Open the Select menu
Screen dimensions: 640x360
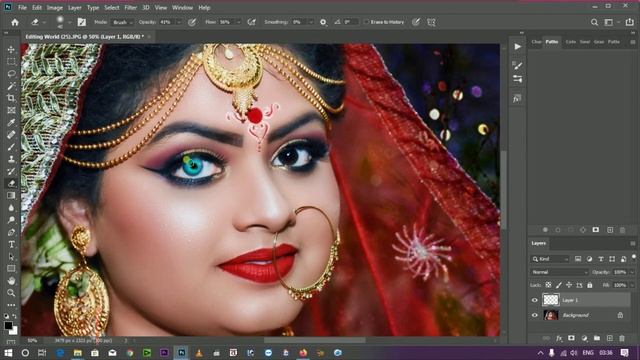111,7
